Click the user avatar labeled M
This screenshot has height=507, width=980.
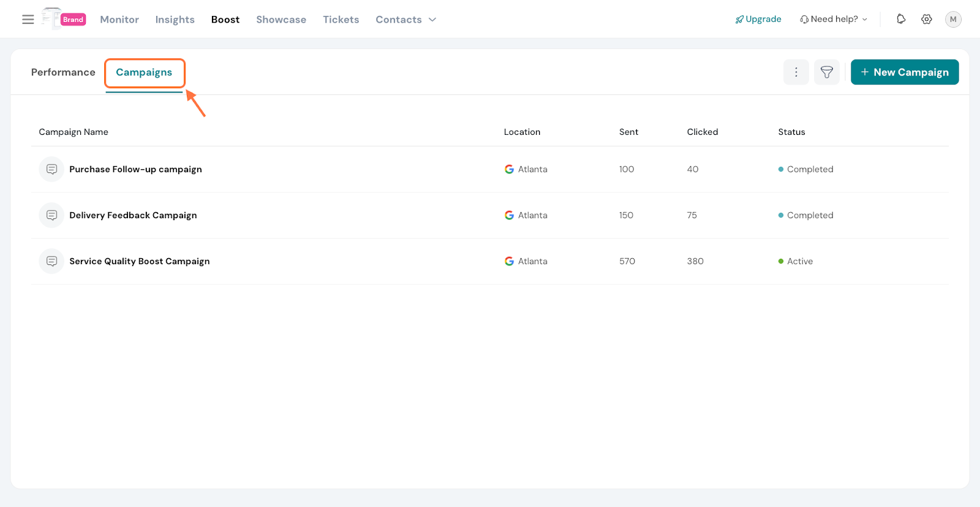pyautogui.click(x=953, y=19)
